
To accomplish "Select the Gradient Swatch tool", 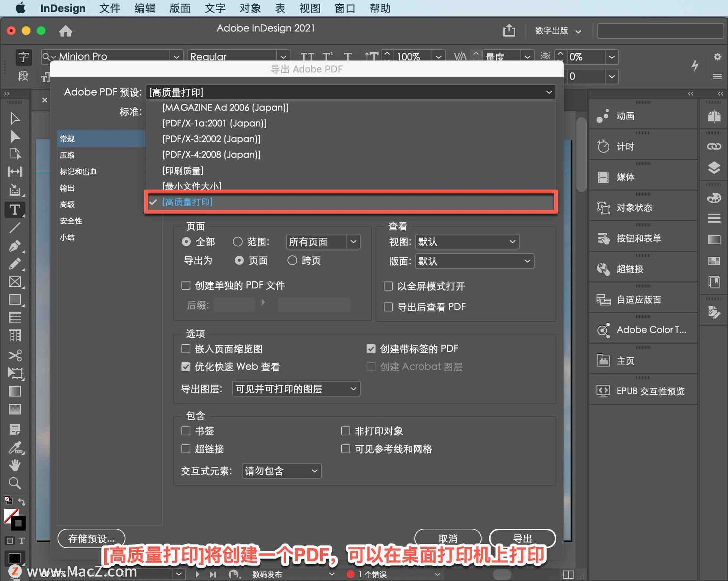I will click(15, 391).
